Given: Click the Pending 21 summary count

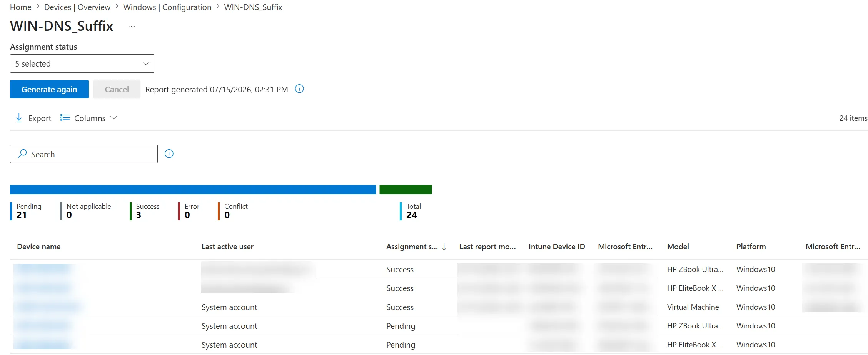Looking at the screenshot, I should [x=26, y=211].
